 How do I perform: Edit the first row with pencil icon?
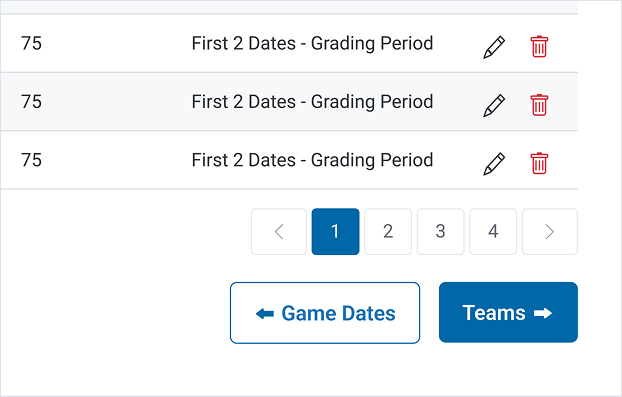click(494, 47)
